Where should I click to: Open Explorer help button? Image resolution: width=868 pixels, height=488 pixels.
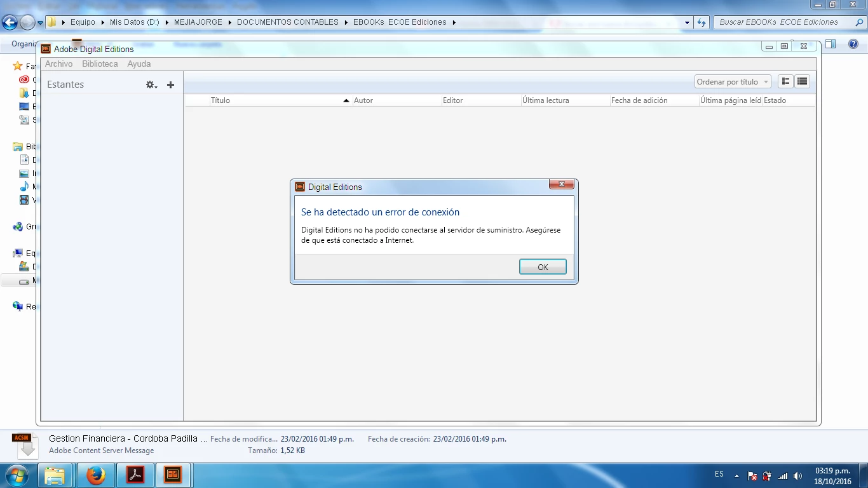(853, 44)
